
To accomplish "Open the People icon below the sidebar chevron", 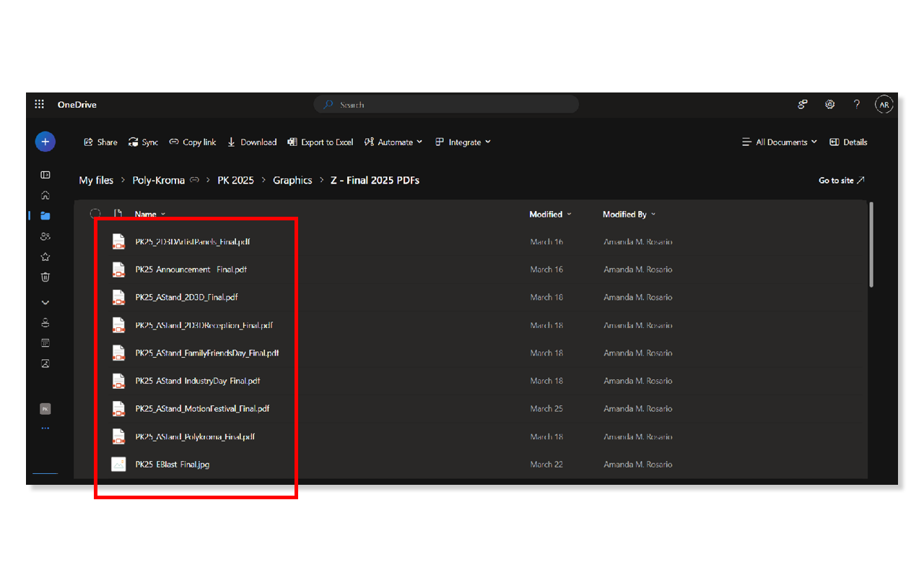I will click(x=45, y=323).
